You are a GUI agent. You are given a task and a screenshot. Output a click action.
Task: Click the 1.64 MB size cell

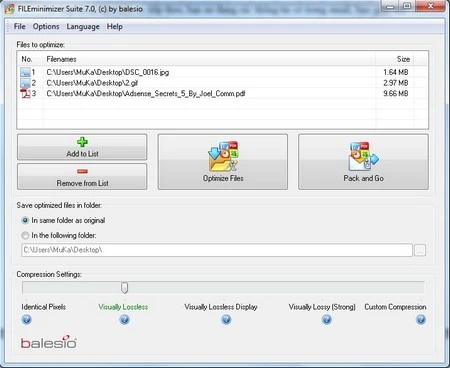click(x=396, y=72)
